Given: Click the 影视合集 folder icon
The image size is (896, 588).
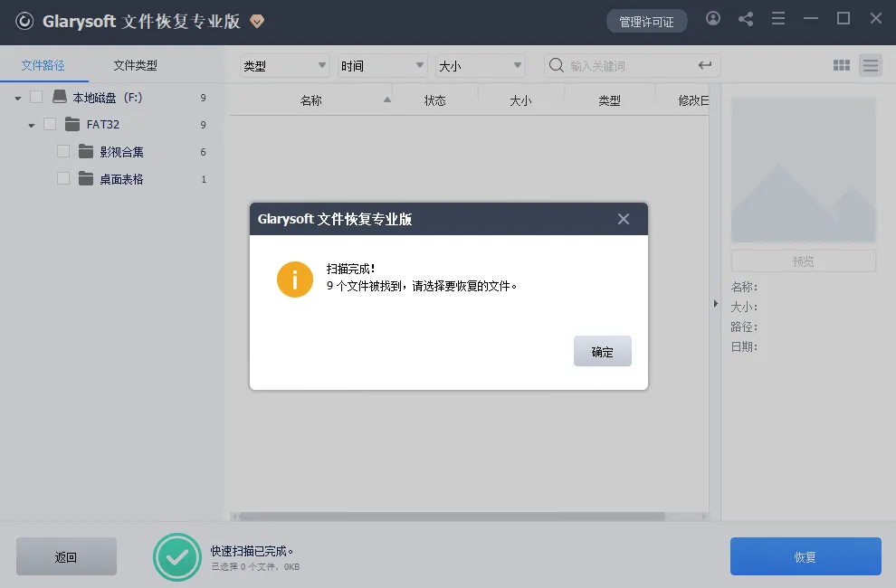Looking at the screenshot, I should (86, 151).
